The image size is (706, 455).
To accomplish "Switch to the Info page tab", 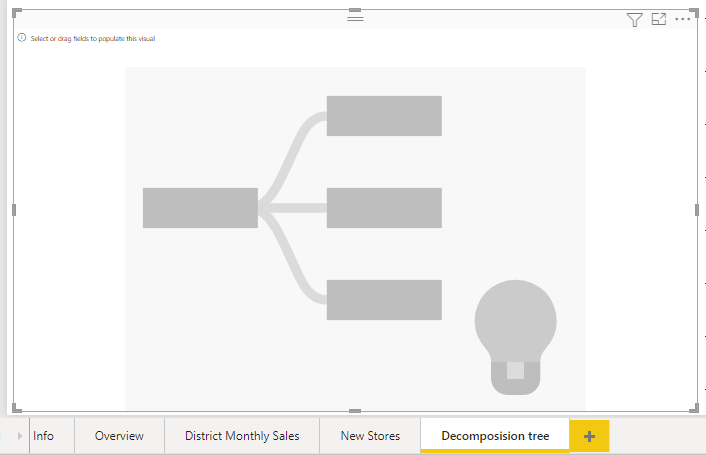I will coord(43,436).
